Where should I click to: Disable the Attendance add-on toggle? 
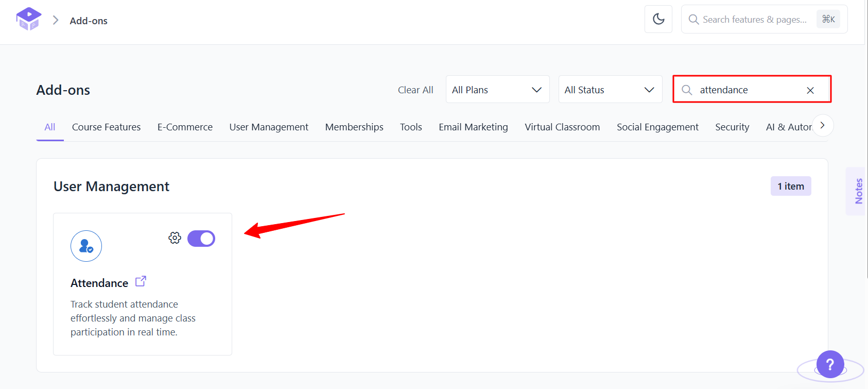[x=201, y=239]
